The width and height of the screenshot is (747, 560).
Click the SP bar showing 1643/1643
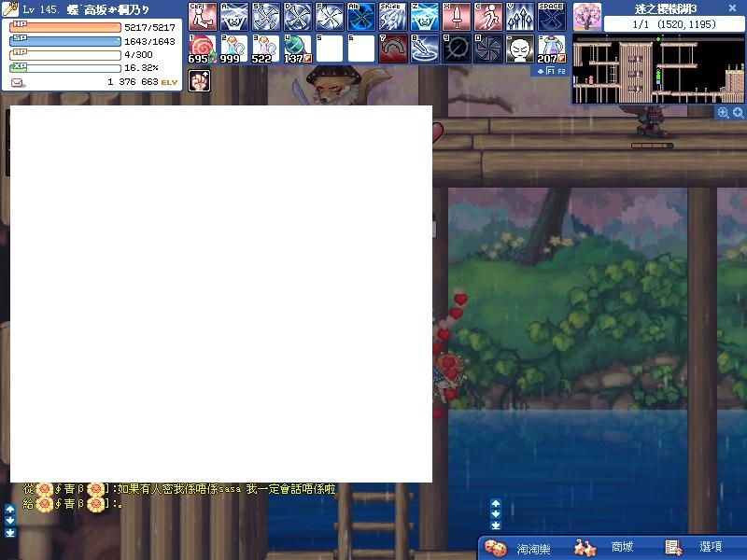[64, 41]
